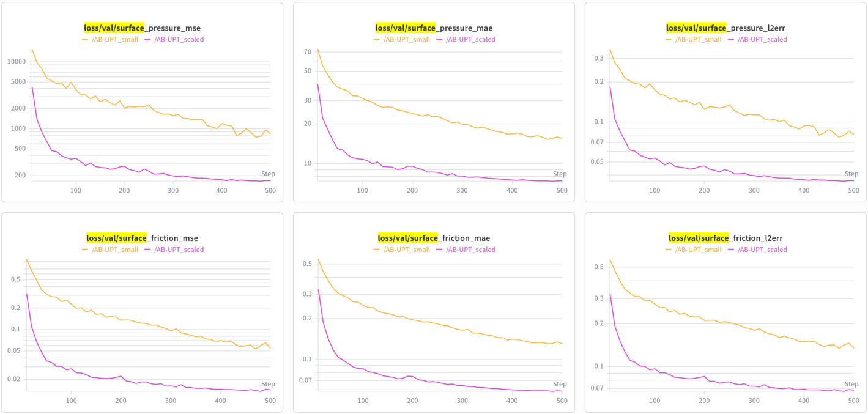The image size is (868, 414).
Task: Click the loss/val/surface_pressure_mse chart title
Action: click(142, 28)
